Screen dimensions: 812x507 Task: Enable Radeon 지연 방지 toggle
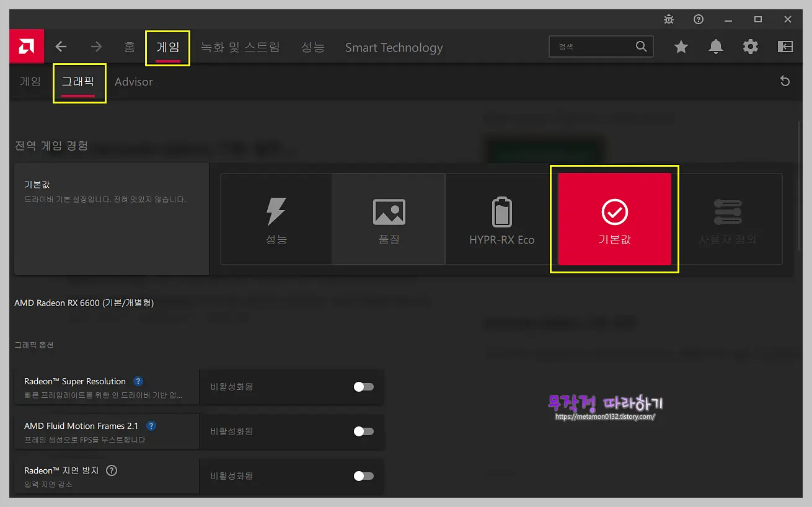point(363,476)
